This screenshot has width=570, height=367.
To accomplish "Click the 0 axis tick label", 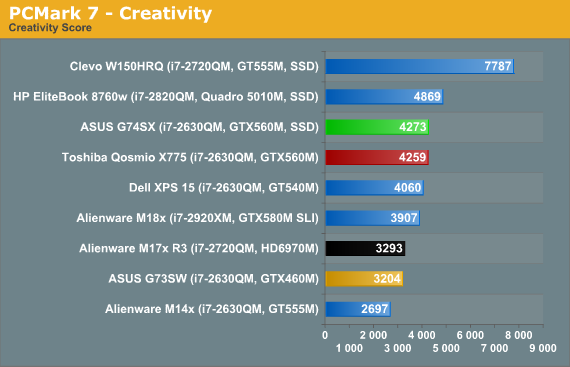I will (x=325, y=335).
